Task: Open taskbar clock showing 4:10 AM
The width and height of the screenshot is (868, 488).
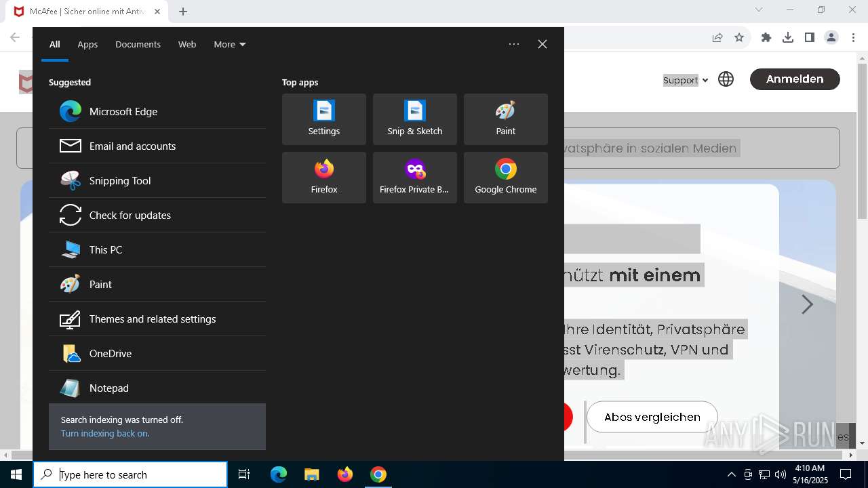Action: (810, 474)
